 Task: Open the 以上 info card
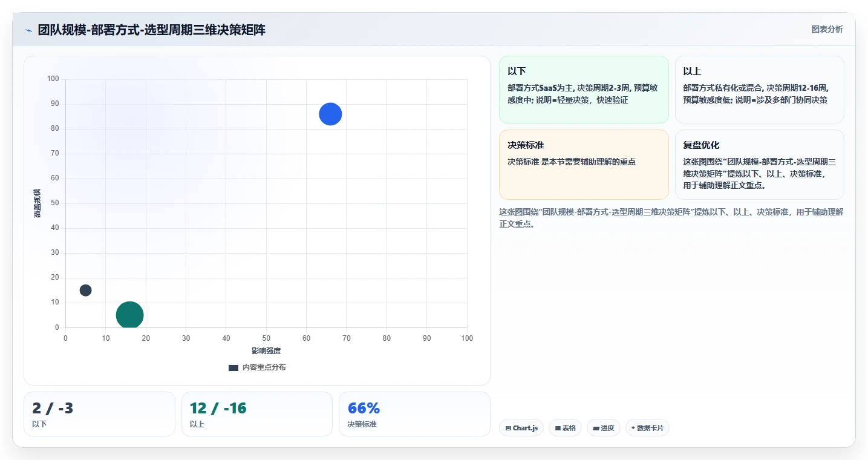(x=759, y=90)
